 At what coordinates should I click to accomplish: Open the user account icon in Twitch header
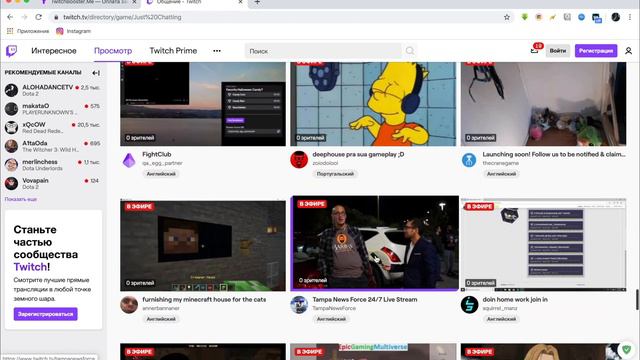[x=629, y=51]
